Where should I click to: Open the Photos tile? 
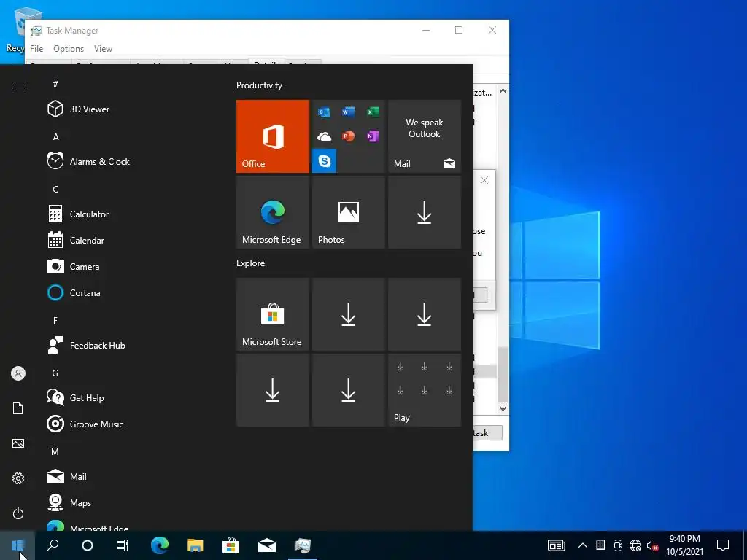click(348, 212)
